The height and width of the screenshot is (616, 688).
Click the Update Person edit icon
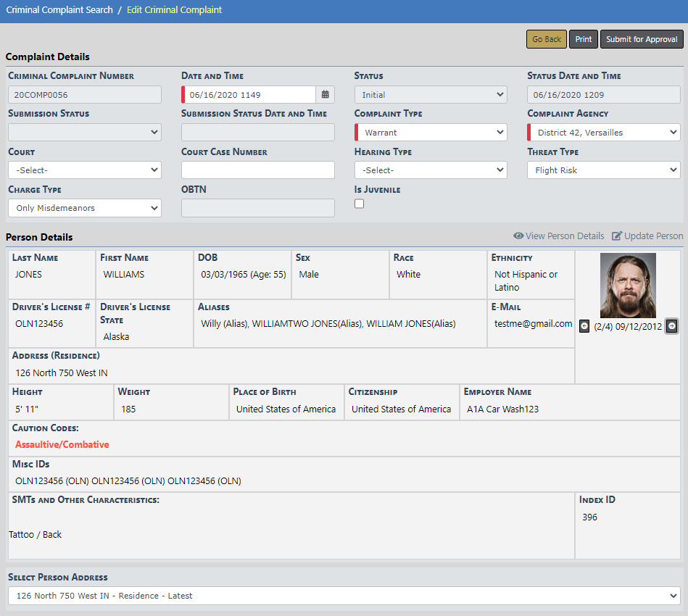(617, 236)
